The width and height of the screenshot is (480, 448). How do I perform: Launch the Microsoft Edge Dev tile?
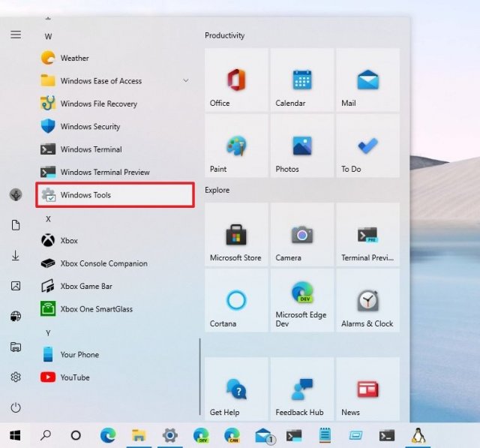pos(302,300)
